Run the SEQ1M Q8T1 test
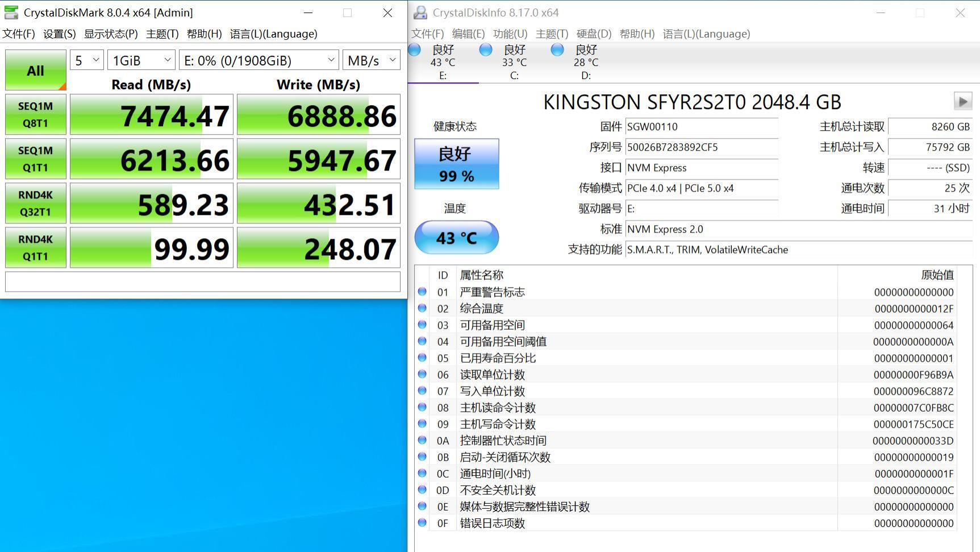The image size is (980, 552). [36, 114]
